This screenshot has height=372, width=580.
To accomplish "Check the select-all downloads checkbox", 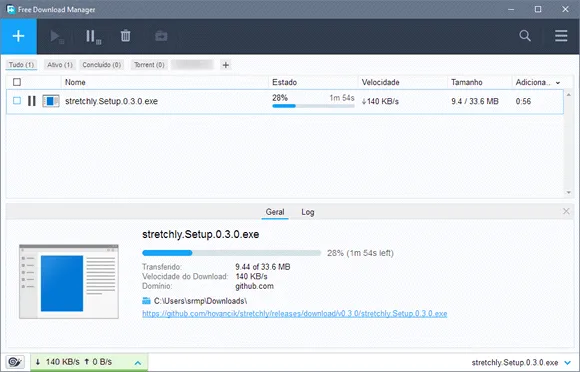I will click(17, 82).
